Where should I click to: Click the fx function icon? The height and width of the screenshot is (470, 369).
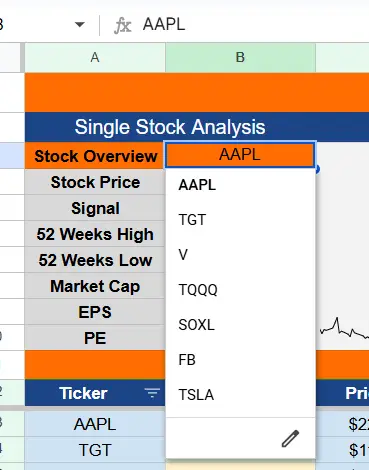click(x=123, y=25)
